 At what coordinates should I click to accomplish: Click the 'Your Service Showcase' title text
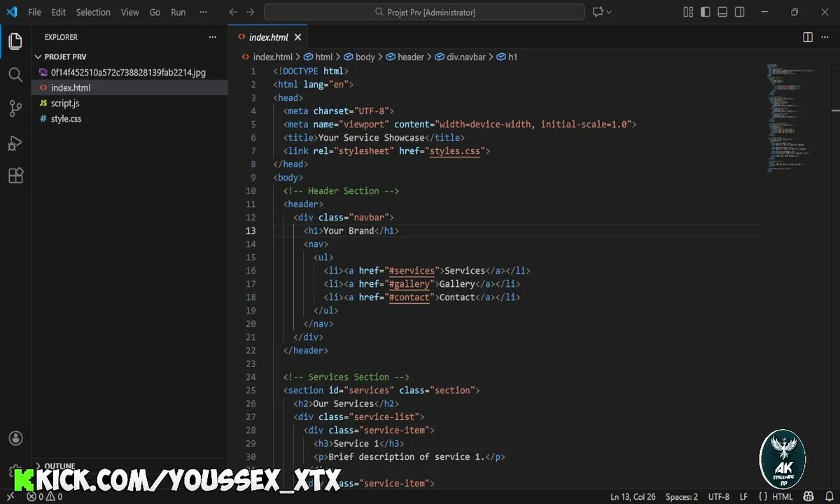(371, 137)
